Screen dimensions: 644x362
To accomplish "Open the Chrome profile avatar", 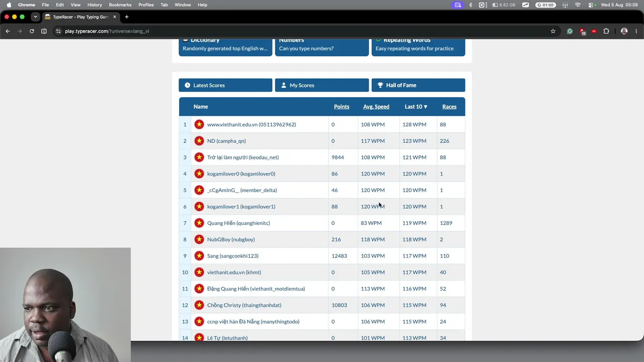I will pyautogui.click(x=624, y=31).
